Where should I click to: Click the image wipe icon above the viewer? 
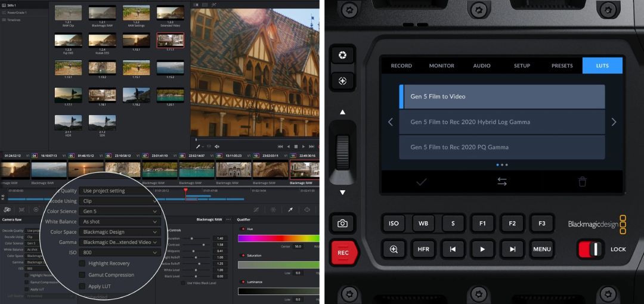[x=196, y=5]
